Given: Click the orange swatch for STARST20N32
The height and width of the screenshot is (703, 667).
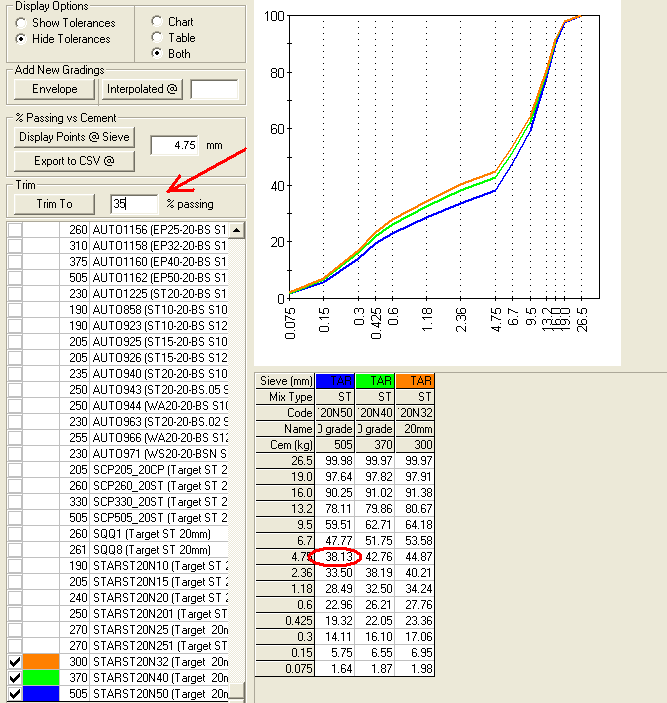Looking at the screenshot, I should coord(42,662).
